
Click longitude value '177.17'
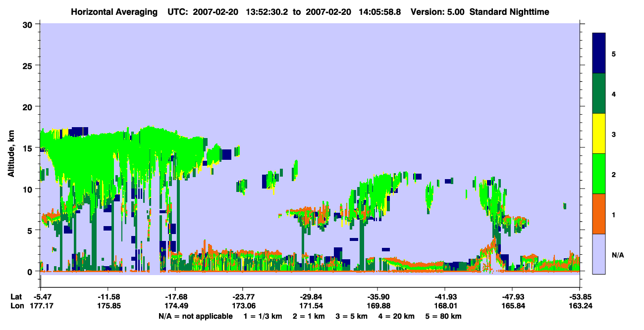[x=41, y=306]
